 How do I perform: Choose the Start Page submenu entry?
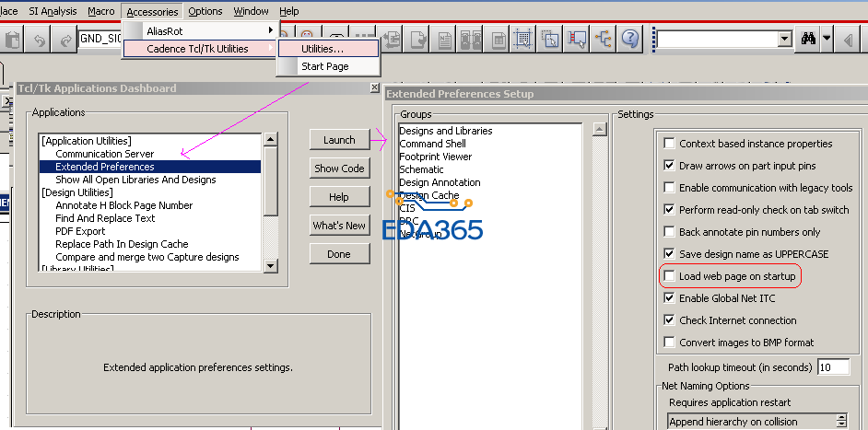[x=328, y=66]
